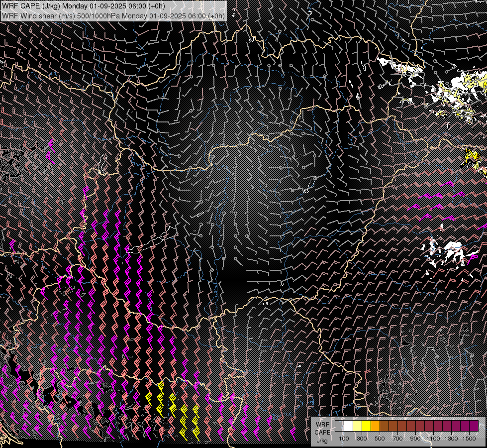The image size is (487, 448).
Task: Click the 'WRF' word in the legend
Action: coord(323,425)
